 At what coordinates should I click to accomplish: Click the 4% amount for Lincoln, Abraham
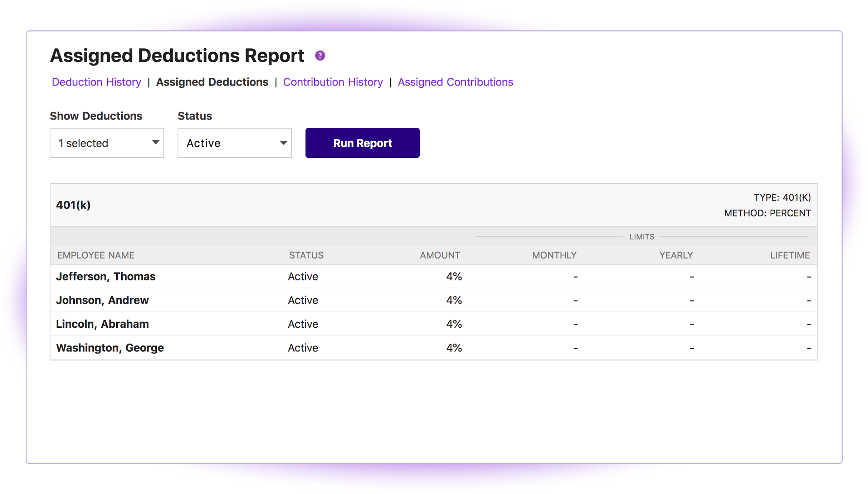[x=454, y=324]
